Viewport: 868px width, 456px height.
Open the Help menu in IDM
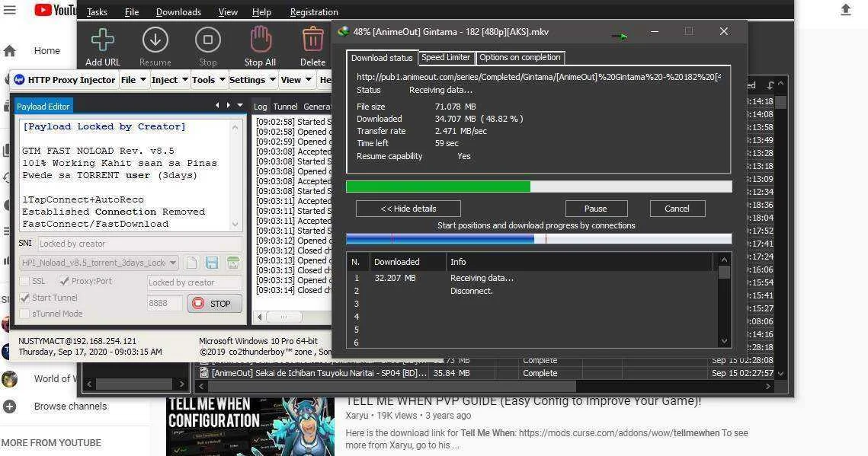[x=261, y=12]
